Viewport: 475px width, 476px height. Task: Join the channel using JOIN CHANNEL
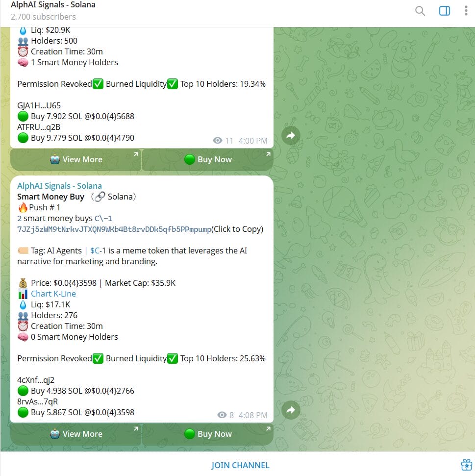tap(240, 465)
